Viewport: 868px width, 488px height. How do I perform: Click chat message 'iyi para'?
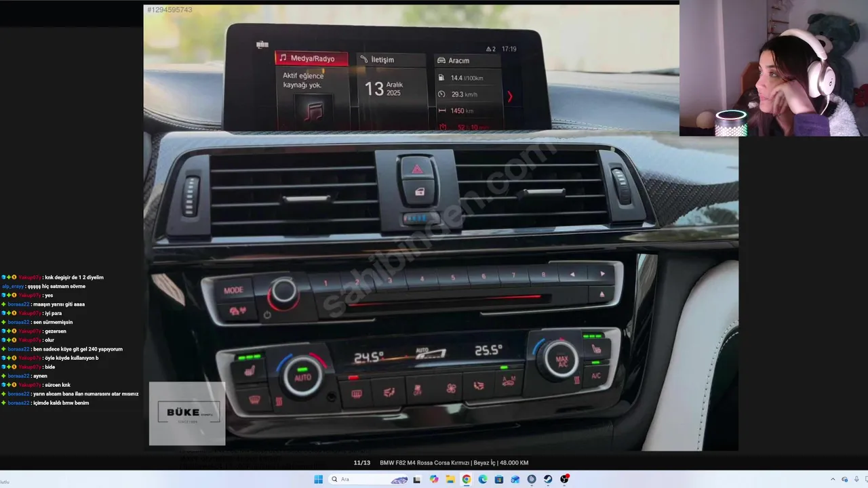coord(52,313)
